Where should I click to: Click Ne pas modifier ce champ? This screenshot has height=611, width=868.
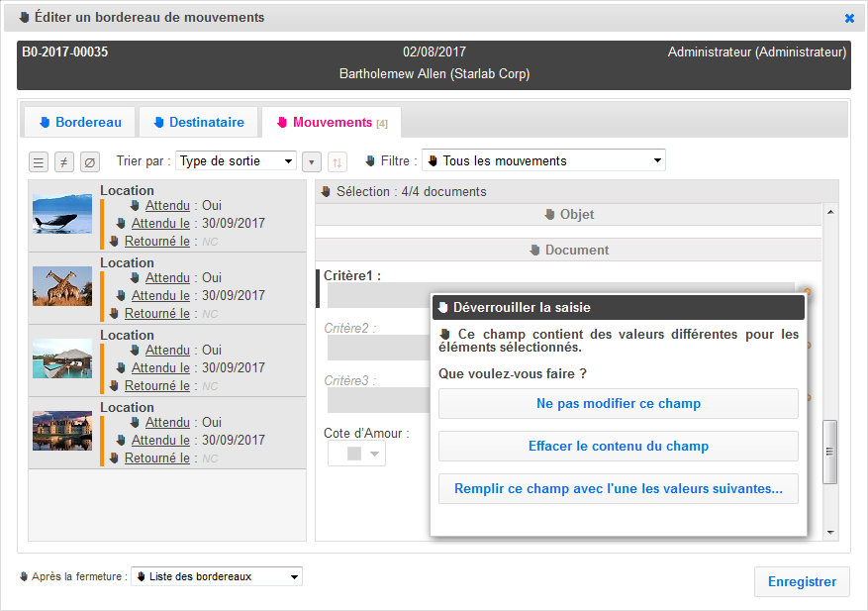(619, 403)
